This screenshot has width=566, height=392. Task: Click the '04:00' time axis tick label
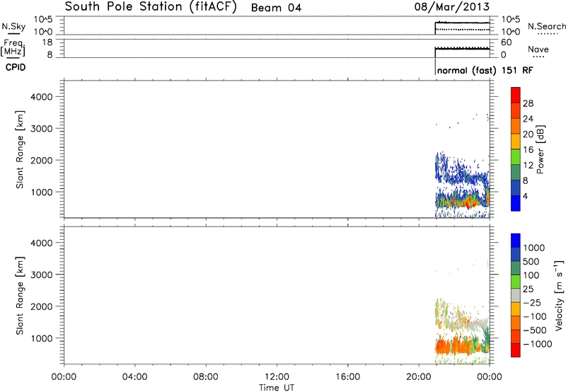pos(134,377)
